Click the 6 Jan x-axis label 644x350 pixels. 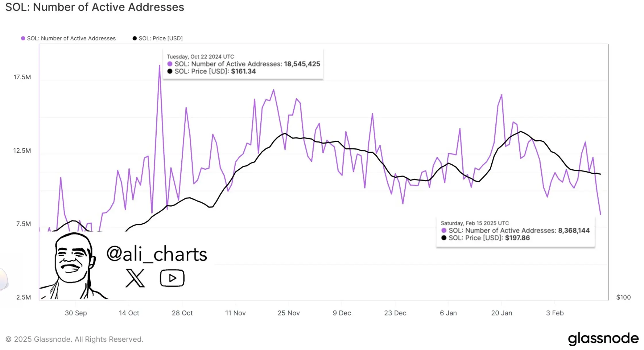[448, 313]
